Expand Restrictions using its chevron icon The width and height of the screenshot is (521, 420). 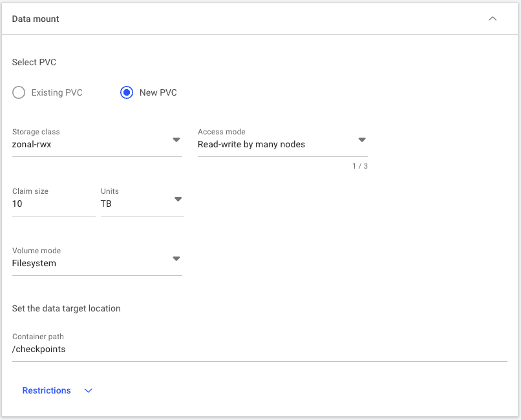point(88,391)
